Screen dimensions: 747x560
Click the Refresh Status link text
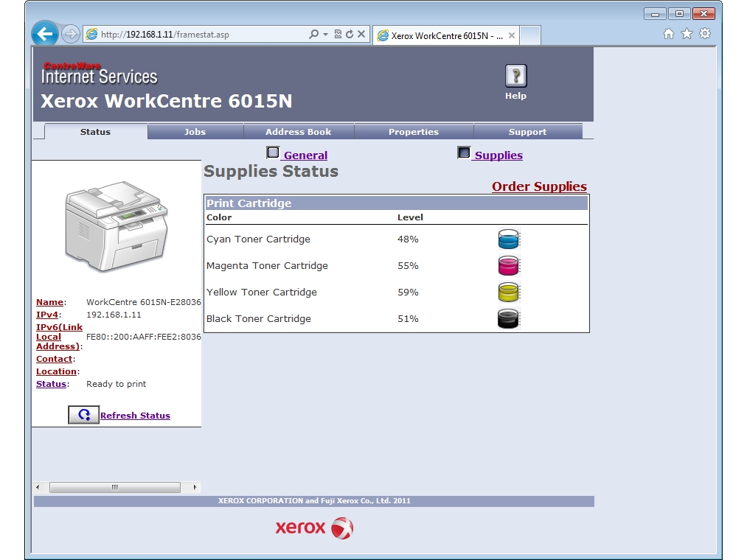135,416
